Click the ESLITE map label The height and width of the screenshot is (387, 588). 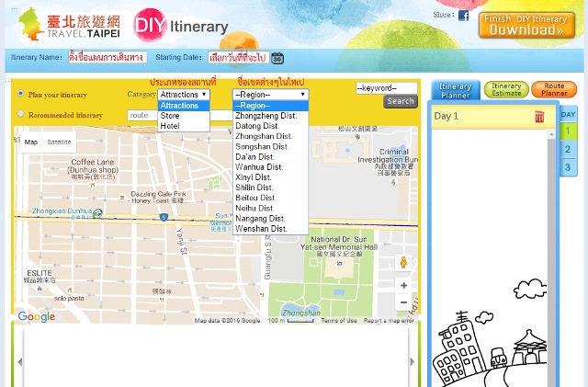click(x=40, y=277)
